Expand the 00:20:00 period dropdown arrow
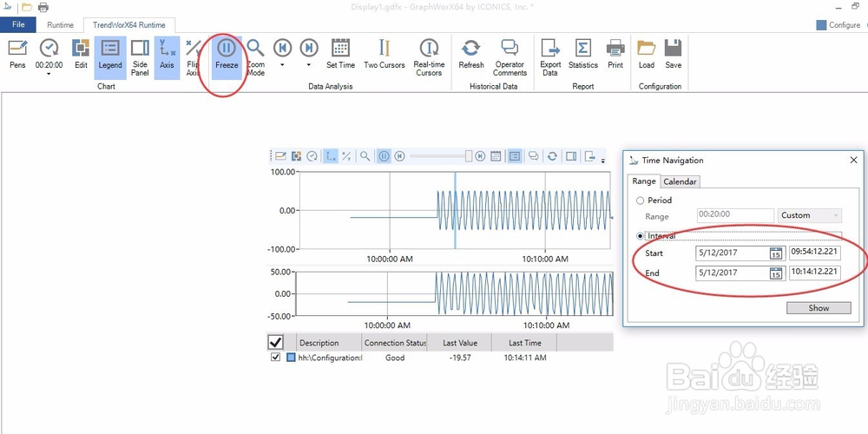The image size is (868, 434). pos(49,74)
